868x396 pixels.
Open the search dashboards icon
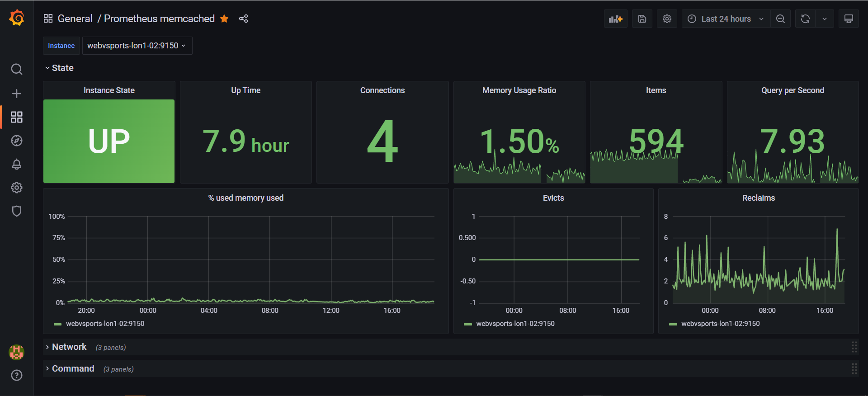(x=17, y=69)
